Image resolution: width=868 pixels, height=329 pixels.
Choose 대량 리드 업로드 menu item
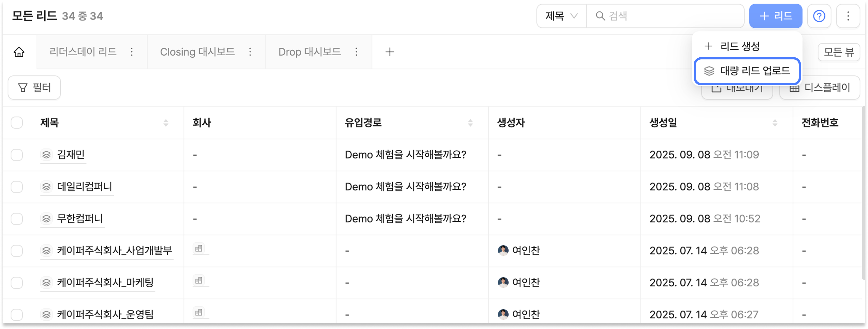tap(747, 71)
